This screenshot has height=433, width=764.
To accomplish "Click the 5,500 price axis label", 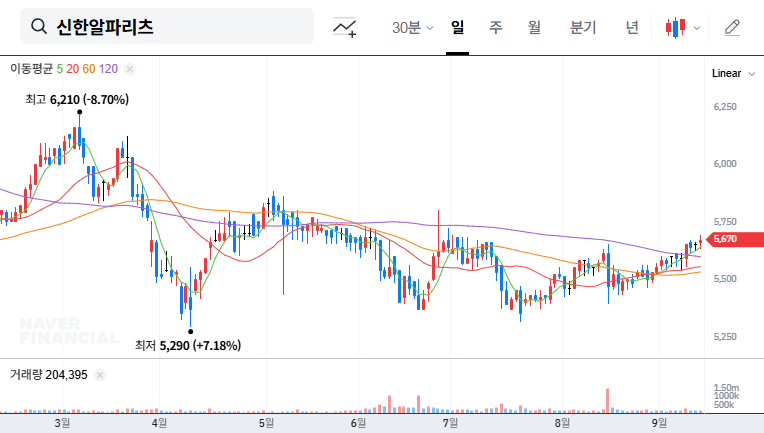I will (x=725, y=279).
